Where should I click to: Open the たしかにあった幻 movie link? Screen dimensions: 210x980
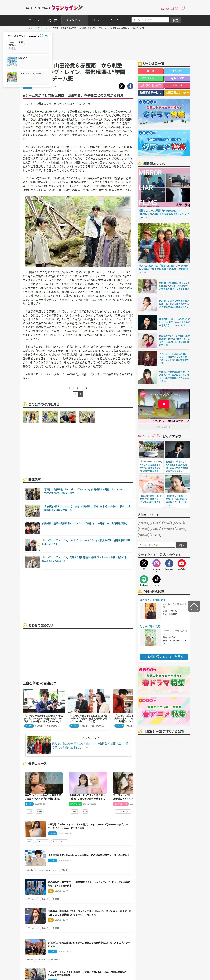pyautogui.click(x=150, y=626)
